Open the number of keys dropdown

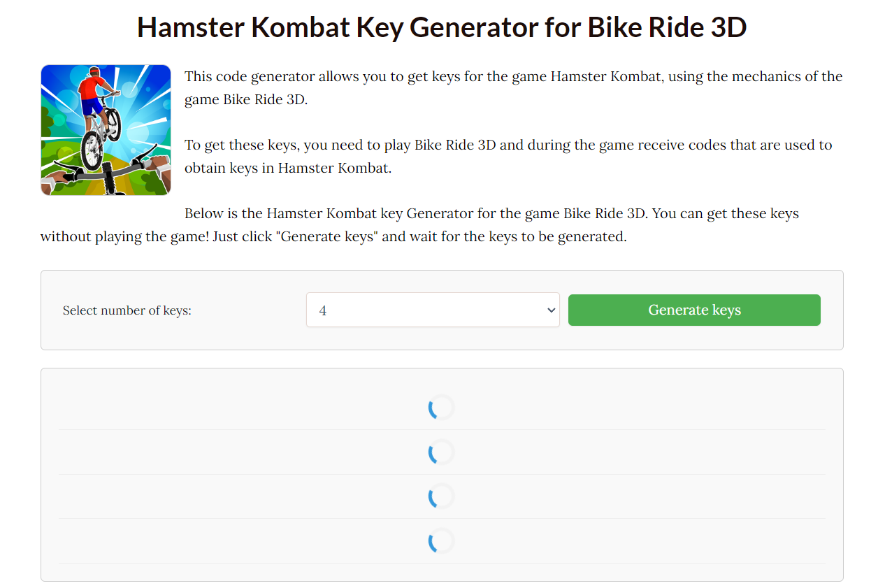433,310
